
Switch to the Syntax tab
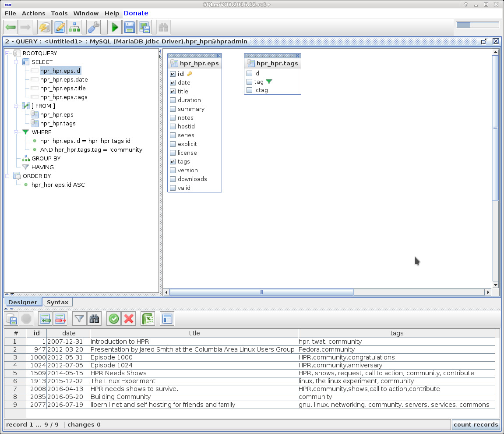[x=57, y=302]
